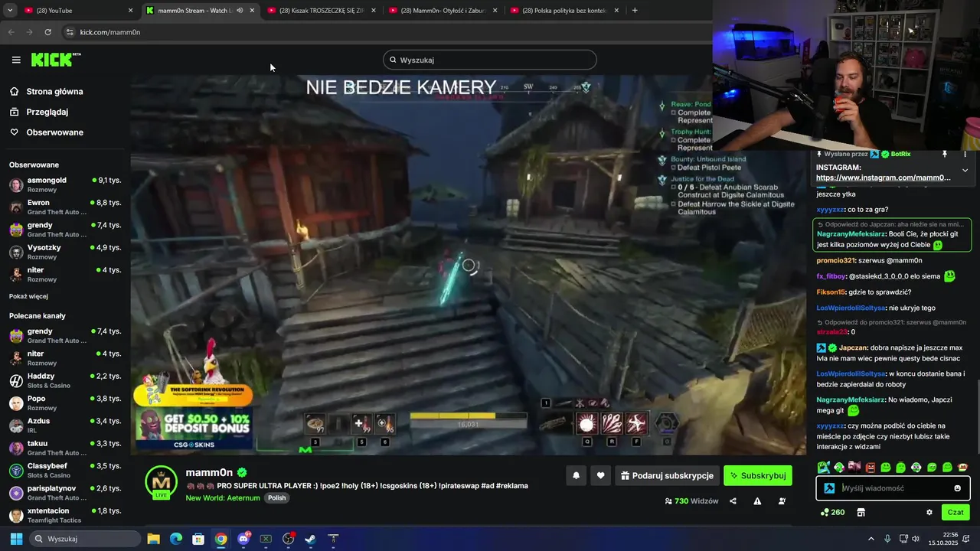The width and height of the screenshot is (980, 551).
Task: Open Obserwowane in the sidebar
Action: [47, 132]
